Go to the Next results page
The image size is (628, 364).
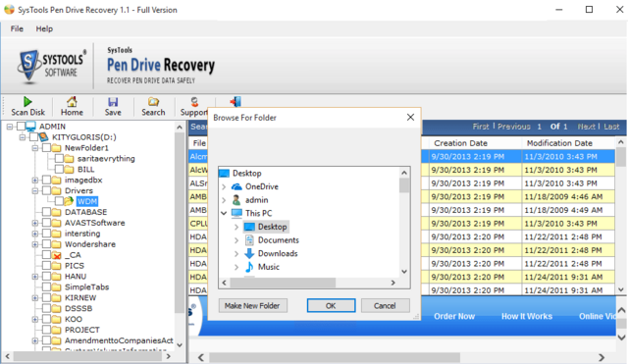(587, 127)
